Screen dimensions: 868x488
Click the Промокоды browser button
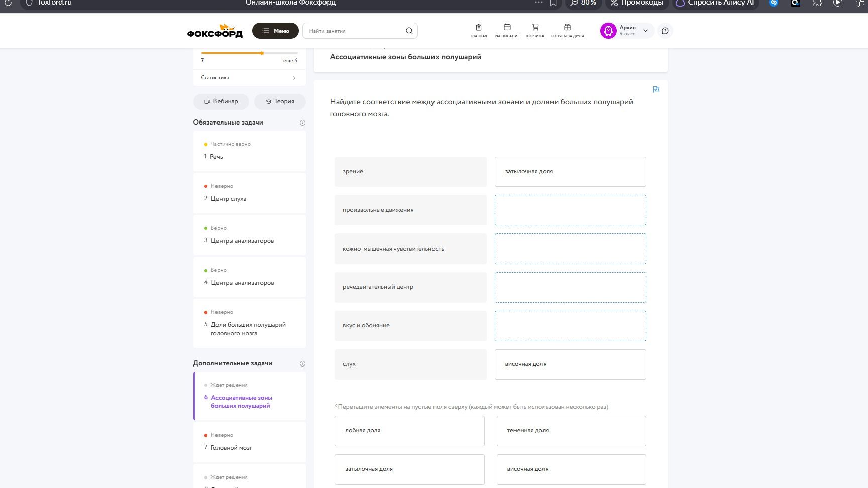point(636,3)
